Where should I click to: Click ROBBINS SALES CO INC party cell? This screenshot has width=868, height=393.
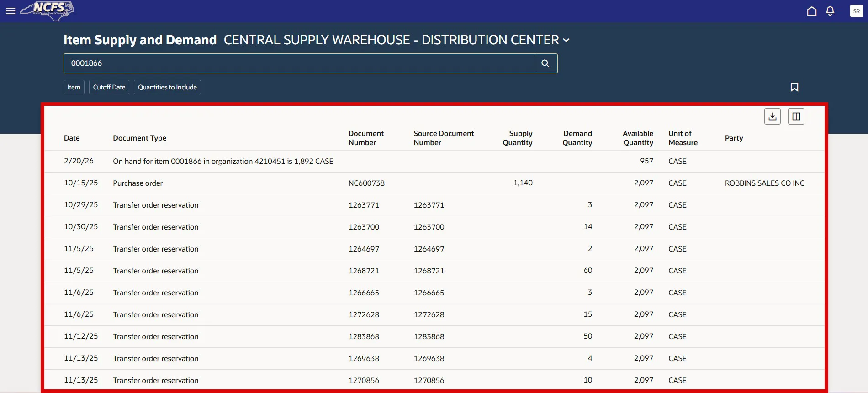pyautogui.click(x=764, y=183)
